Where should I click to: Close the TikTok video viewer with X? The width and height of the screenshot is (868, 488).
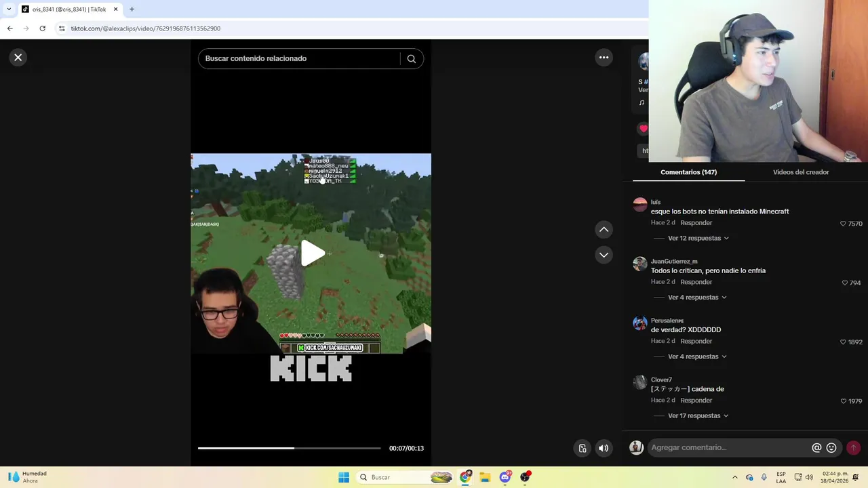point(18,58)
